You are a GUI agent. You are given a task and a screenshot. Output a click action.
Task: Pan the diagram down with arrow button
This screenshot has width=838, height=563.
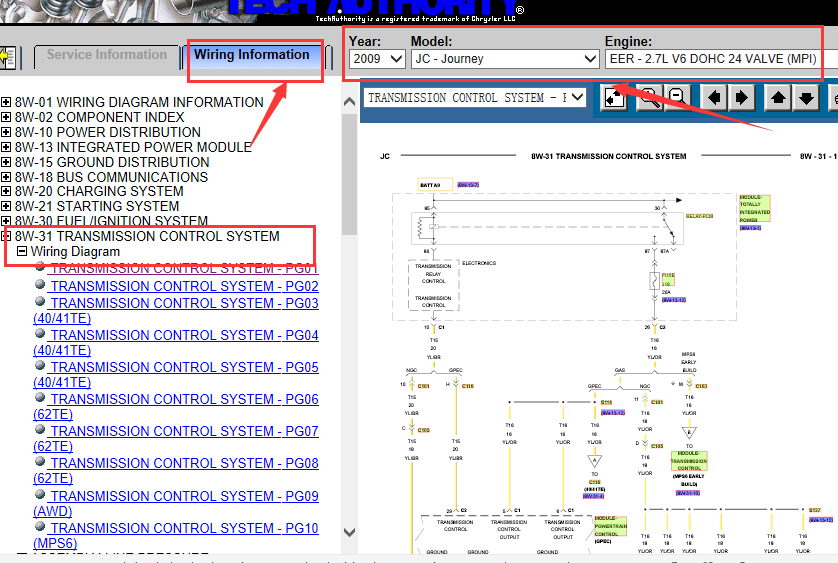(x=807, y=98)
